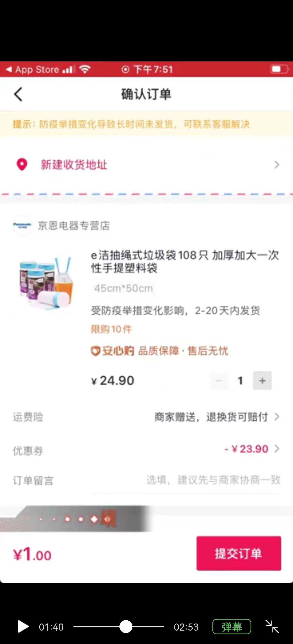293x644 pixels.
Task: Click the video progress slider knob
Action: [x=126, y=626]
